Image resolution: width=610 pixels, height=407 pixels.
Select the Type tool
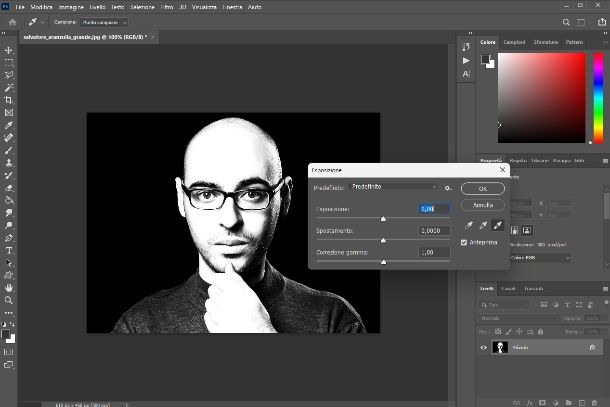click(9, 250)
